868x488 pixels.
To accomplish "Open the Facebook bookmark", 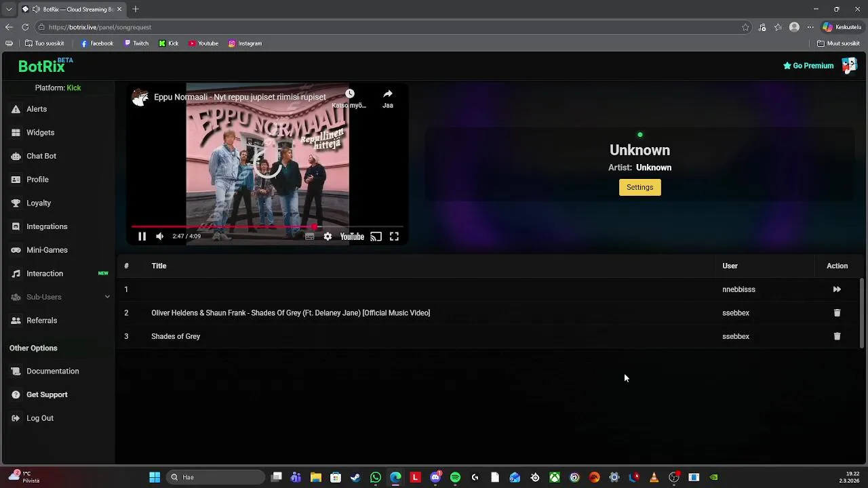I will point(97,43).
